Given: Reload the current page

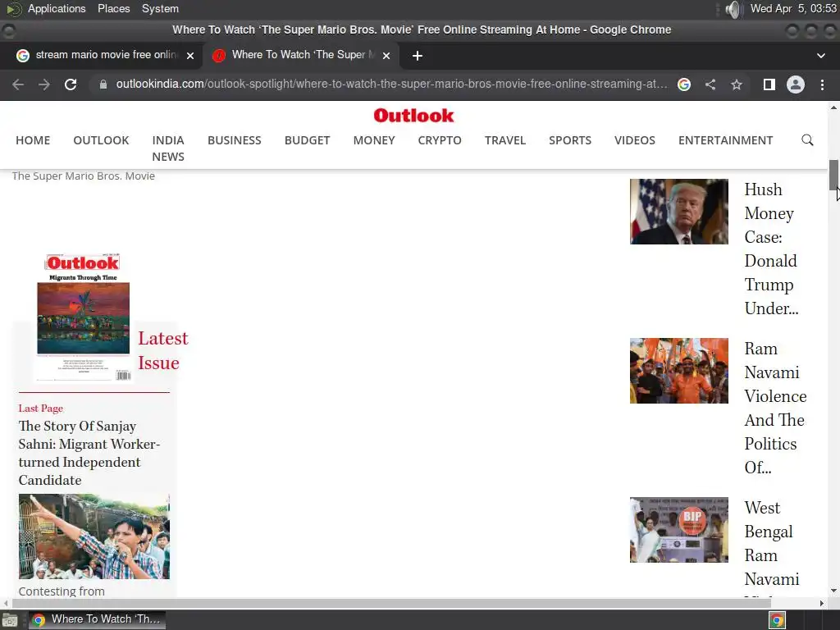Looking at the screenshot, I should tap(71, 84).
